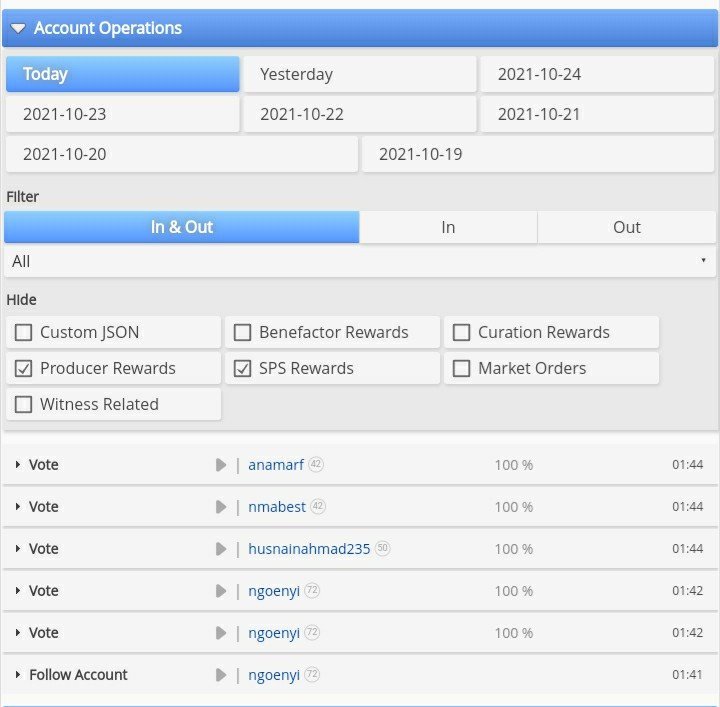The image size is (720, 707).
Task: Click the 100 % value in anamarf row
Action: tap(514, 465)
